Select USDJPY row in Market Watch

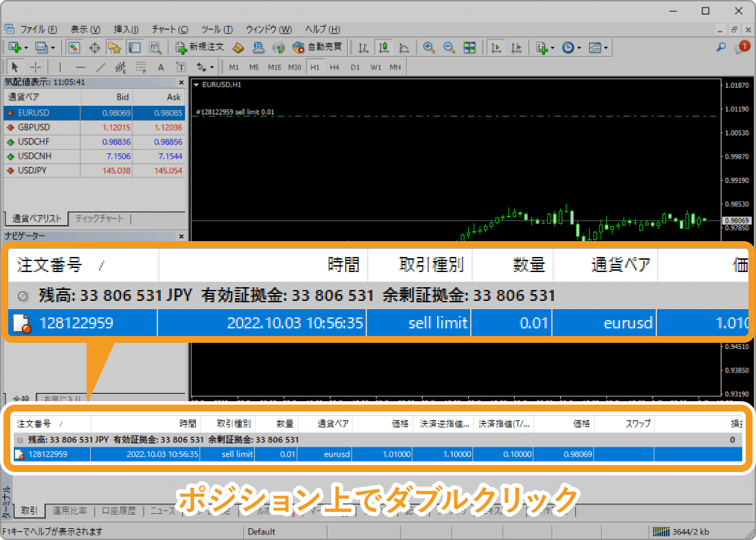click(94, 170)
